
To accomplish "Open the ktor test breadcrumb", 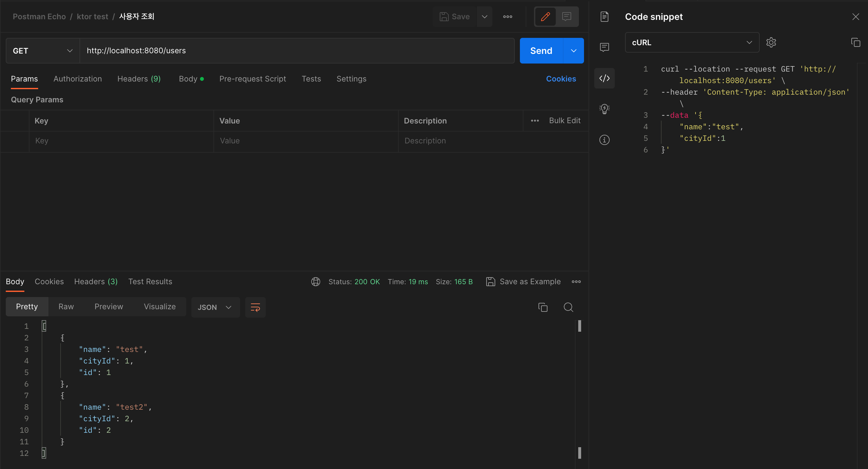I will pos(92,17).
